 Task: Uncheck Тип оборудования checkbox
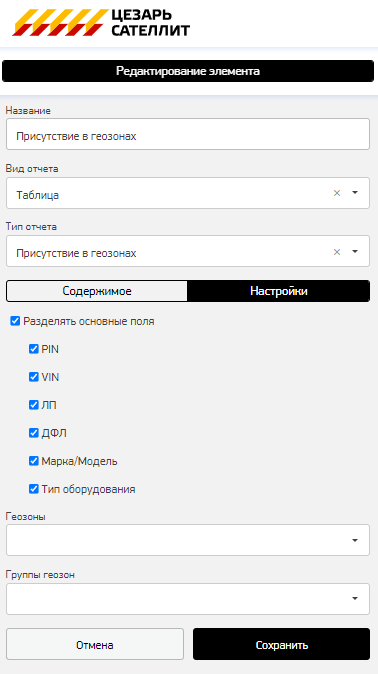(34, 489)
